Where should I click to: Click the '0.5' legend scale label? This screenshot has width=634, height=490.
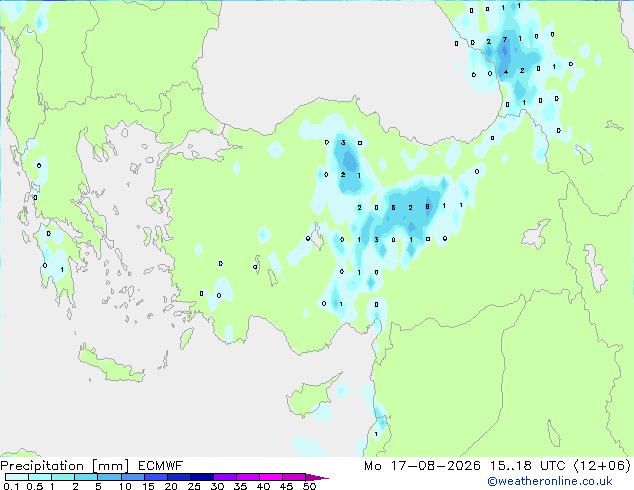(x=35, y=486)
